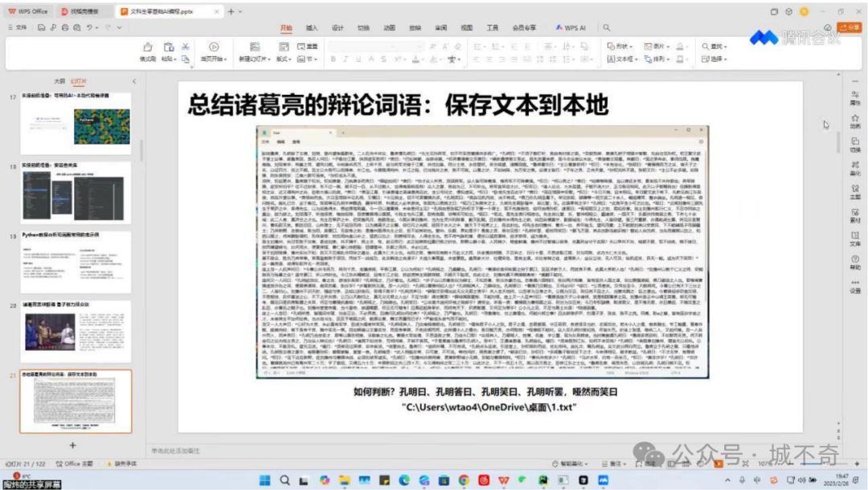The height and width of the screenshot is (490, 868).
Task: Start slideshow from the current slide
Action: coord(214,51)
